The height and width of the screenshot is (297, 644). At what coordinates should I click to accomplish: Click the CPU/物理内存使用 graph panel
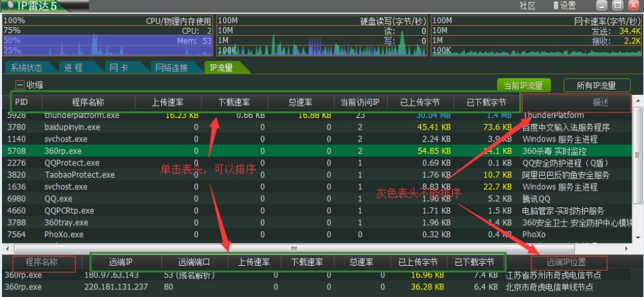[x=108, y=36]
